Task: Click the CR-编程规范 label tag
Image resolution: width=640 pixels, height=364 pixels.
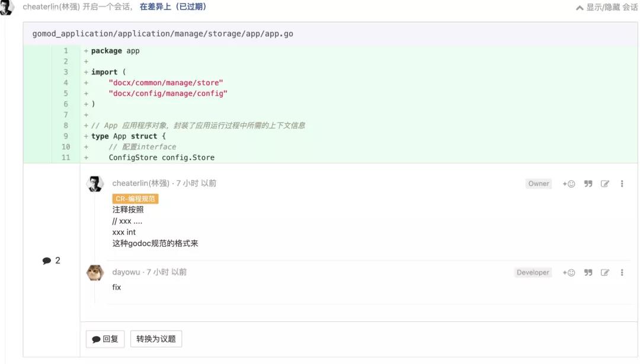Action: (x=135, y=198)
